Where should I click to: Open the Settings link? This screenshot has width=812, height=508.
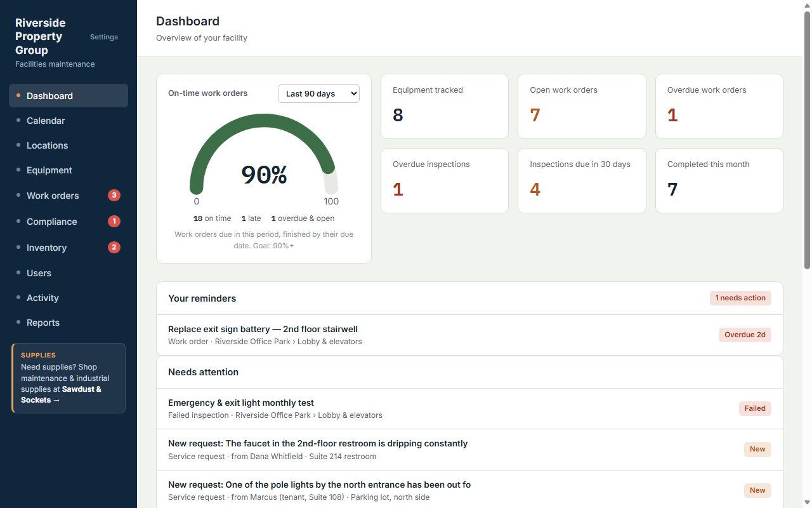[x=104, y=37]
